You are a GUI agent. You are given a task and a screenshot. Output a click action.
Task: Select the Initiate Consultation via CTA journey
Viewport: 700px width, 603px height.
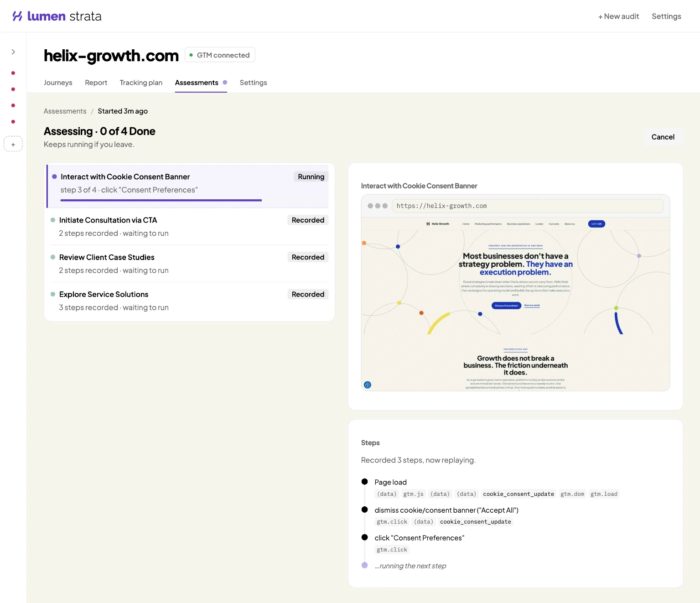[189, 227]
